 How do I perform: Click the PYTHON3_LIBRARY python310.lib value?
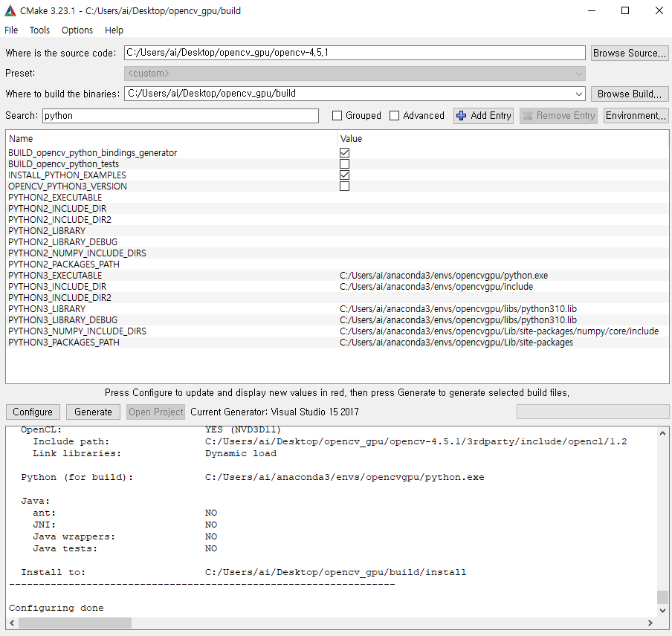(x=458, y=309)
